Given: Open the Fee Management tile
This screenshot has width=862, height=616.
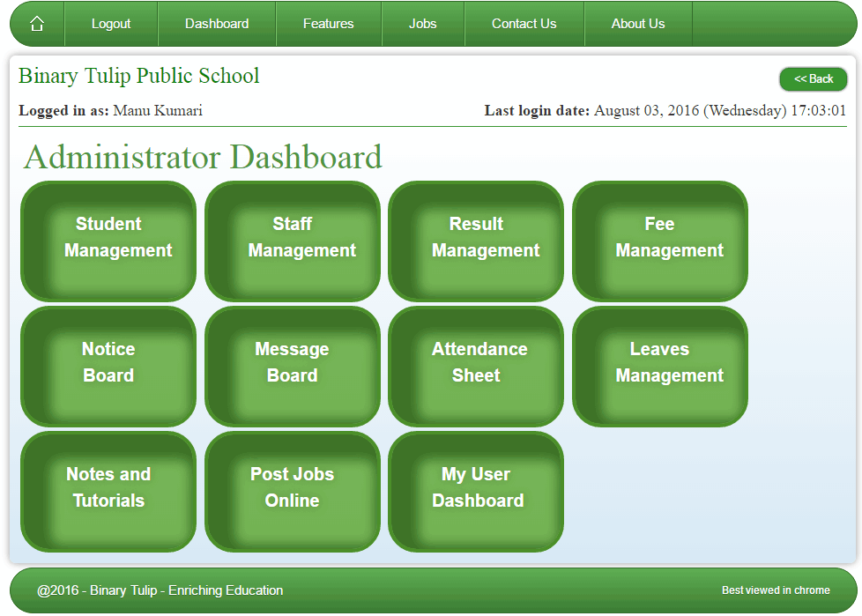Looking at the screenshot, I should (660, 241).
